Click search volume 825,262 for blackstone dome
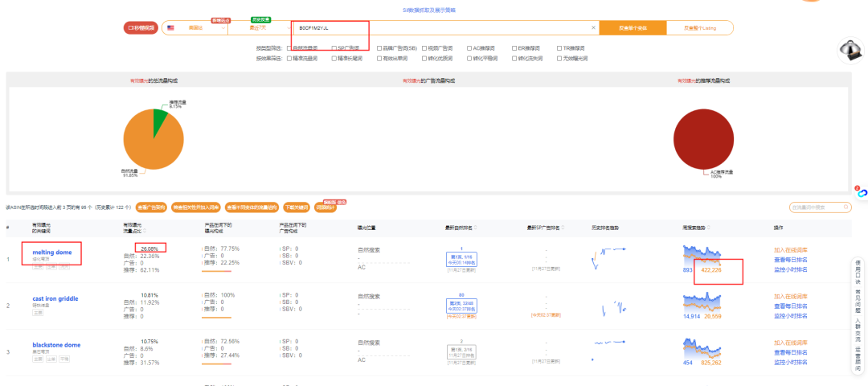Image resolution: width=868 pixels, height=386 pixels. pos(710,362)
